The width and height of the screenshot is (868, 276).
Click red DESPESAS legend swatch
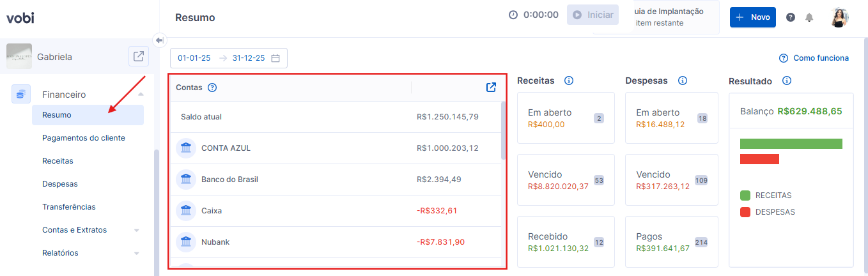[x=745, y=212]
